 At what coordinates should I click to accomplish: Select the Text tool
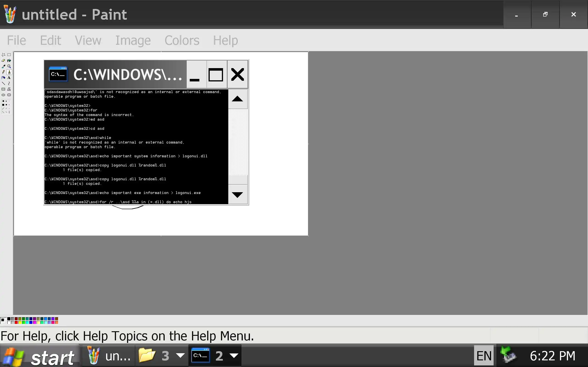(x=9, y=78)
